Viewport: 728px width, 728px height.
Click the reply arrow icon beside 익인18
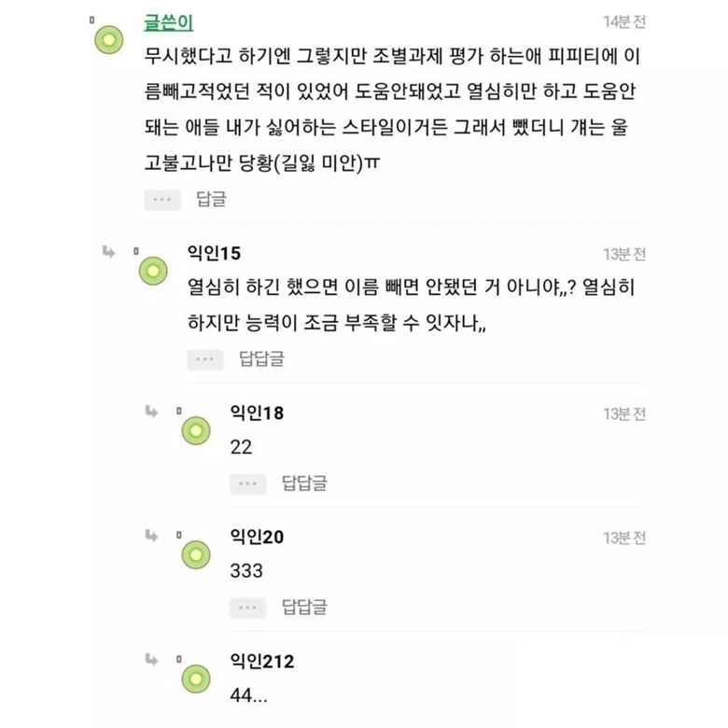151,412
